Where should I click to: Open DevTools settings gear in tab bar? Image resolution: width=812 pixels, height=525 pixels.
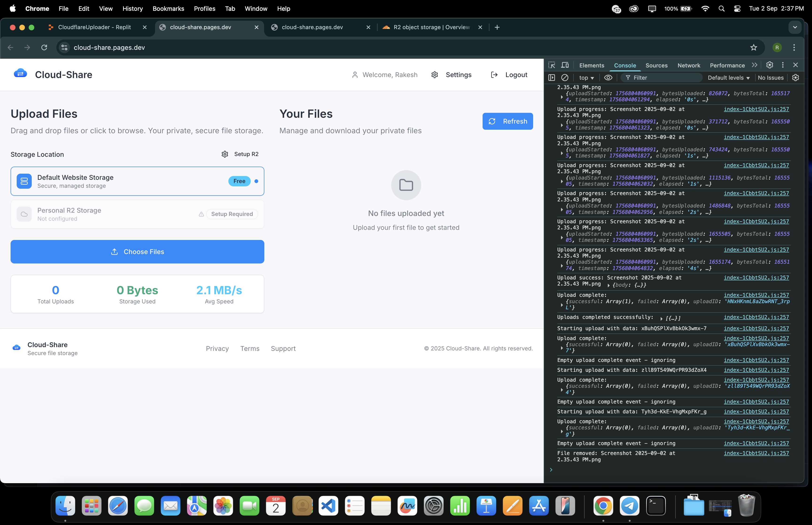click(x=770, y=65)
